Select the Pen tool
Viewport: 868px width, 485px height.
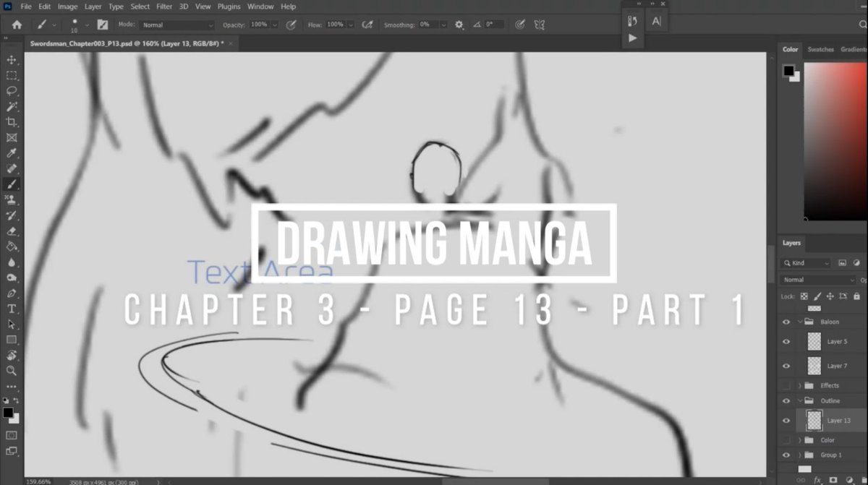(12, 293)
